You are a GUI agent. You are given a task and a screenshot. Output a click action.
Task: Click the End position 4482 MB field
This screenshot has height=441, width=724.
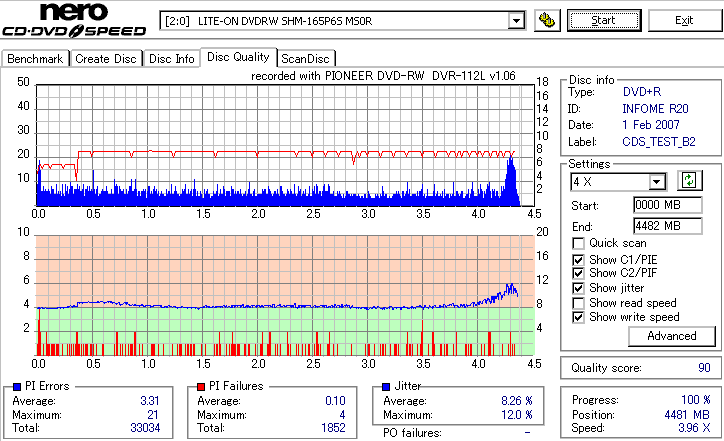tap(668, 226)
